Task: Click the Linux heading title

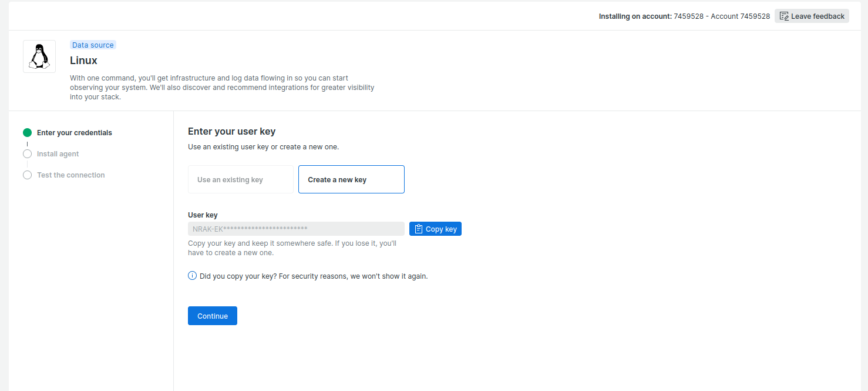Action: (x=83, y=61)
